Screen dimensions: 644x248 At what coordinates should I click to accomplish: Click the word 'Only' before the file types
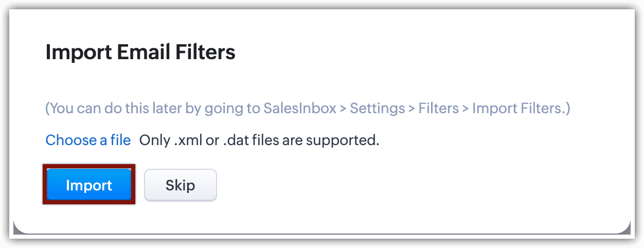point(154,140)
